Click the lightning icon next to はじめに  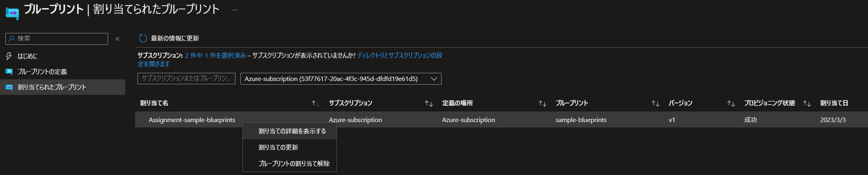[x=9, y=56]
